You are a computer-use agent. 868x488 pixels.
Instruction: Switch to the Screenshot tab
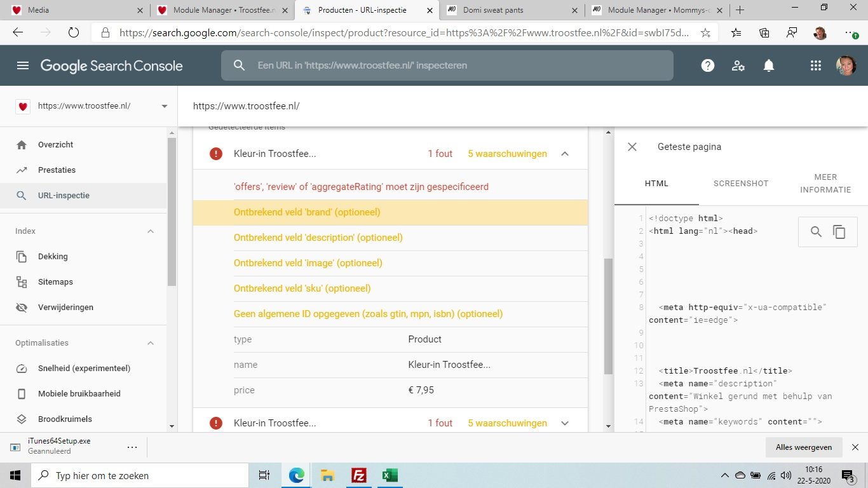741,184
